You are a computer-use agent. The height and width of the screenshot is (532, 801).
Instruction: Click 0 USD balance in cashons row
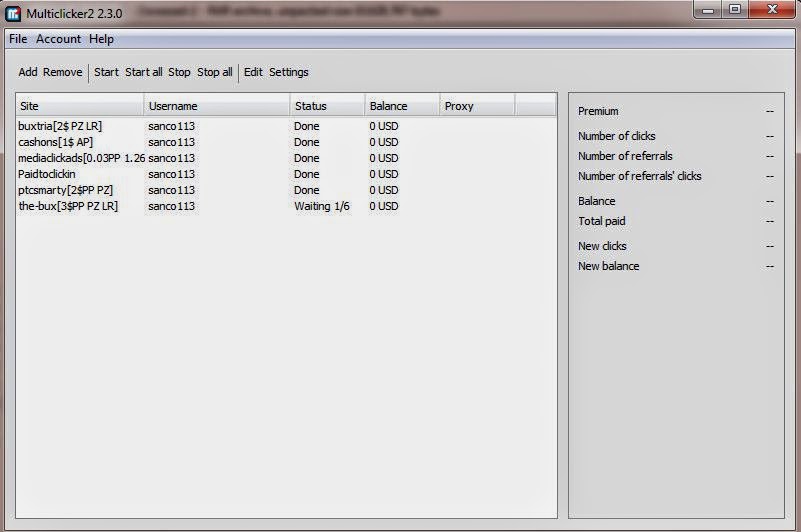tap(384, 142)
